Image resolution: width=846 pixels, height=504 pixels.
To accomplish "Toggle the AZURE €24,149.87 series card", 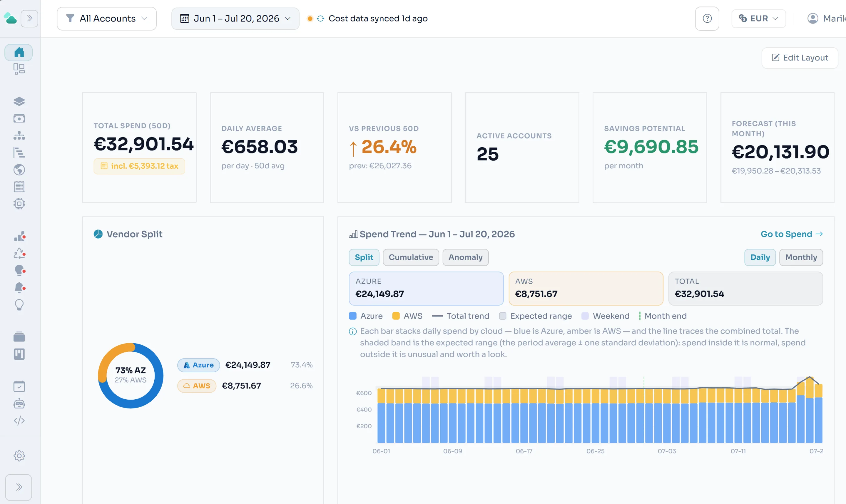I will tap(426, 288).
